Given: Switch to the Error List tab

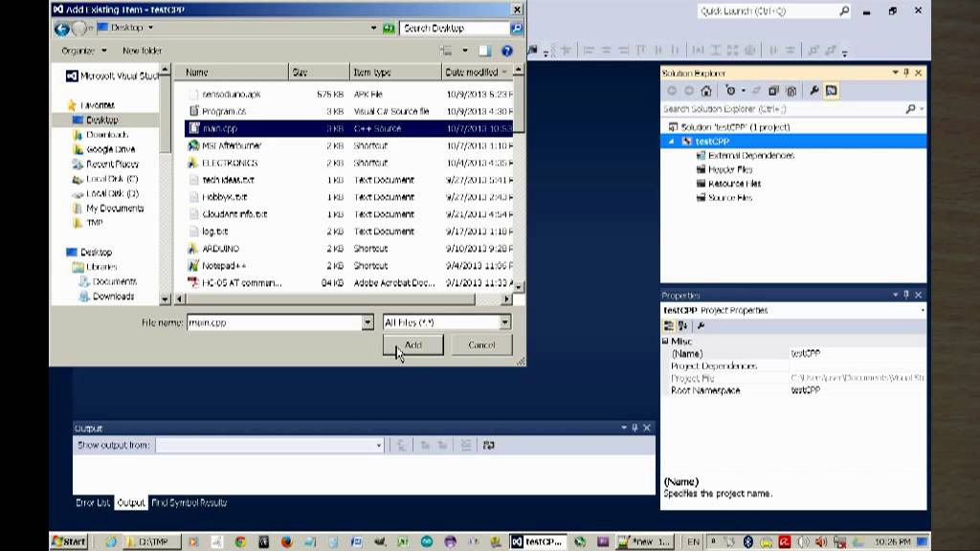Looking at the screenshot, I should pyautogui.click(x=93, y=503).
